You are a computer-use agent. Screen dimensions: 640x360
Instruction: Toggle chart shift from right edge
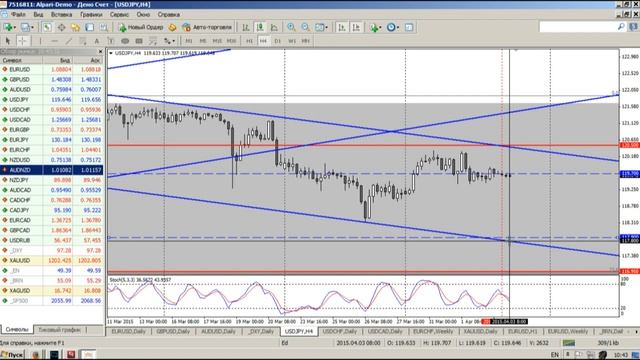(356, 27)
